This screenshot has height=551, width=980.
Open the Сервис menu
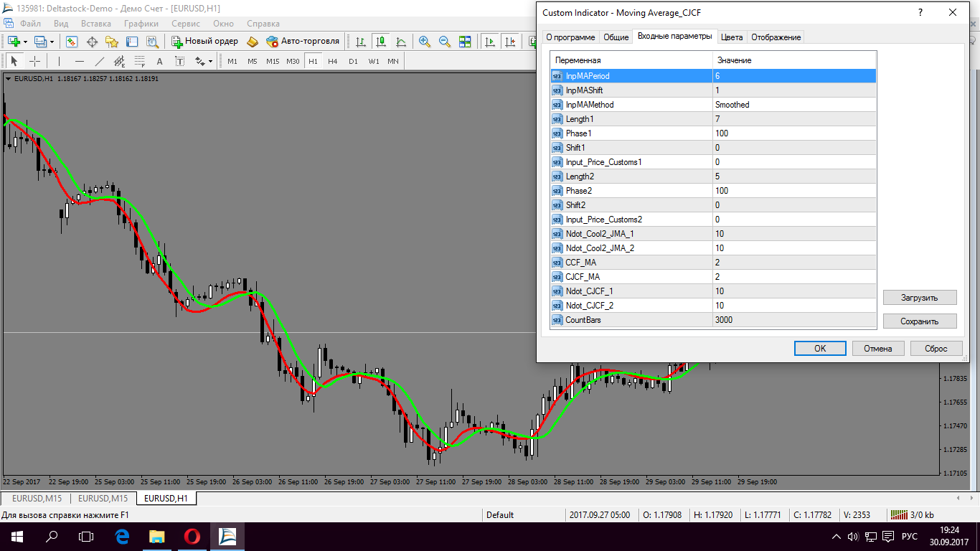186,24
